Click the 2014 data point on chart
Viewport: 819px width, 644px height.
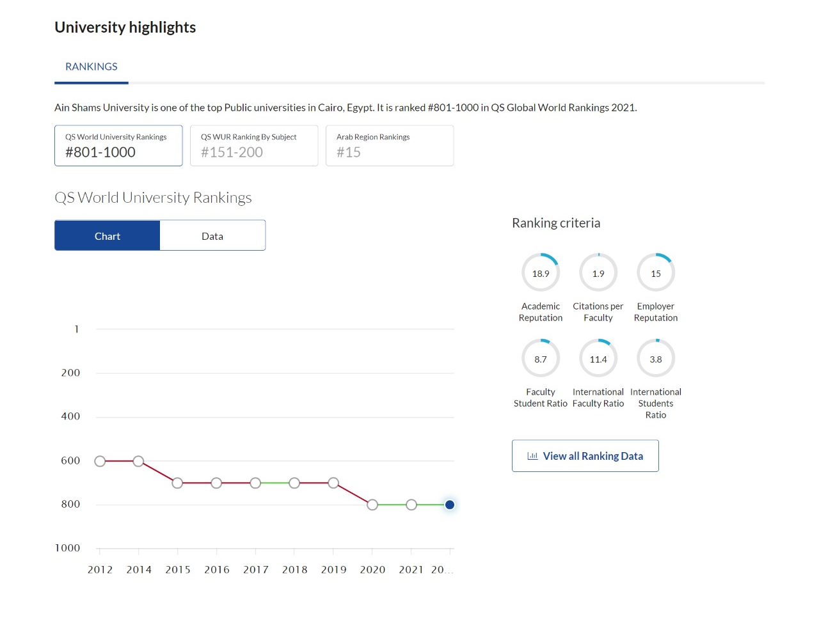tap(139, 461)
